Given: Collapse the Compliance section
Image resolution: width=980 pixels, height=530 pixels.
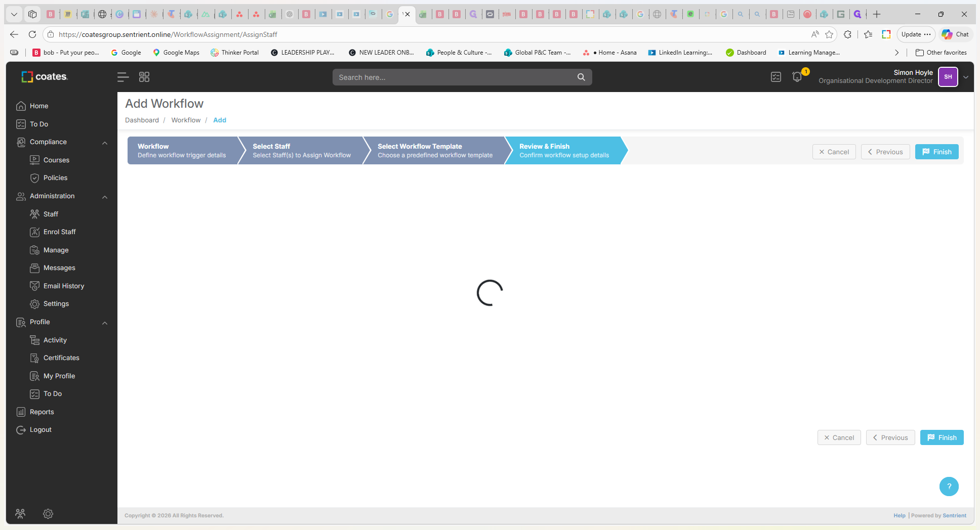Looking at the screenshot, I should point(105,143).
